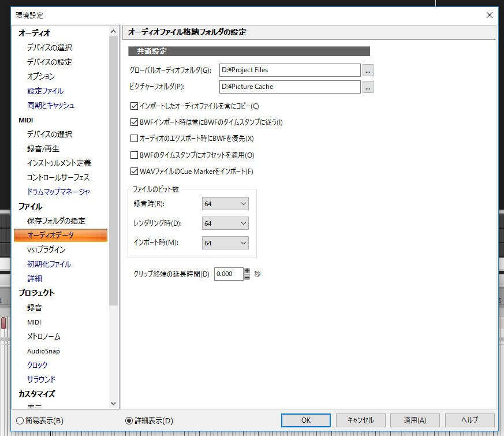The image size is (504, 436).
Task: Toggle インポートしたオーディオファイルを常にコピー checkbox
Action: (135, 106)
